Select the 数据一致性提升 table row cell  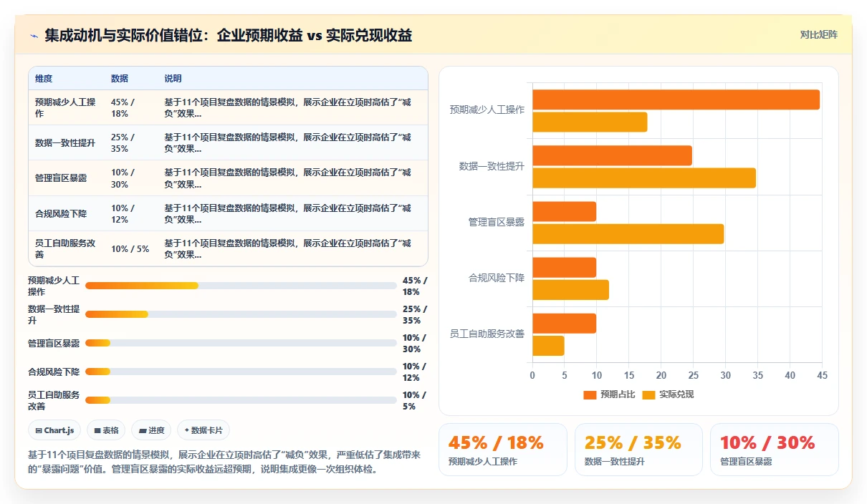click(65, 142)
